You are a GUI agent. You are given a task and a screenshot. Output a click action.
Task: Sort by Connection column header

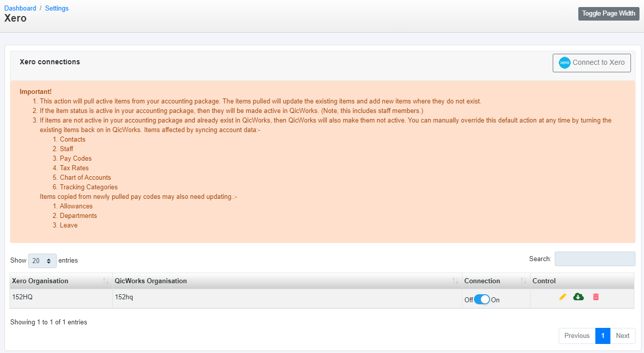coord(496,281)
